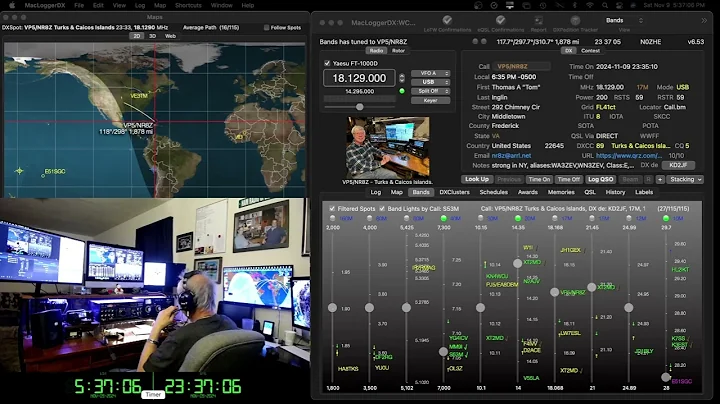The width and height of the screenshot is (720, 404).
Task: Expand the toolbar overflow chevrons
Action: pyautogui.click(x=704, y=21)
